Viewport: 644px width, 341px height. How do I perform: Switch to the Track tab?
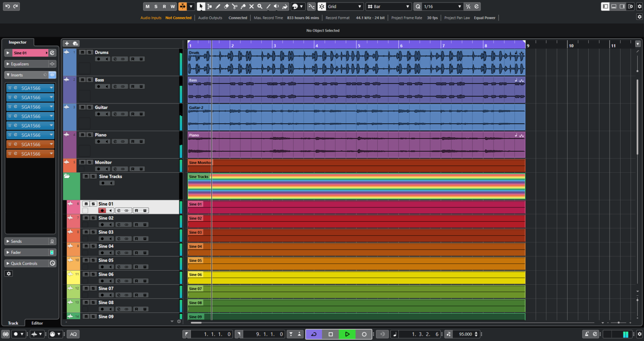[13, 323]
